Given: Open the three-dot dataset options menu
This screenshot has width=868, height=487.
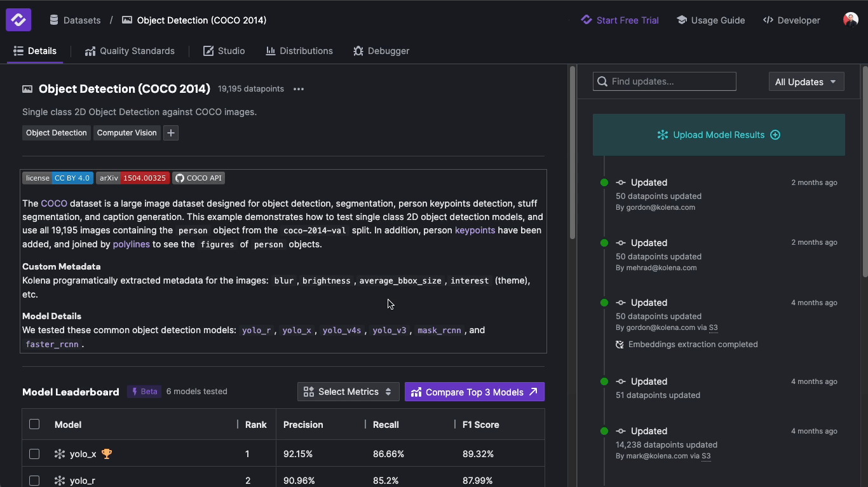Looking at the screenshot, I should click(299, 89).
